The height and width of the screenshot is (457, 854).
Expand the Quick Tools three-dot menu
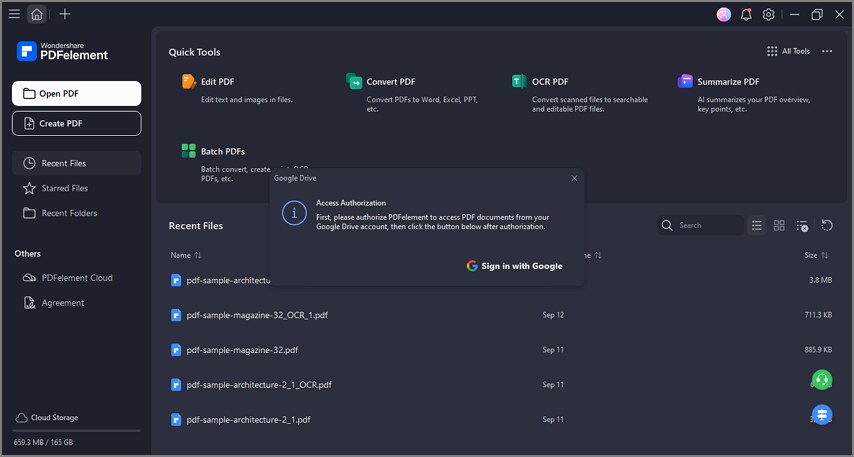tap(827, 51)
